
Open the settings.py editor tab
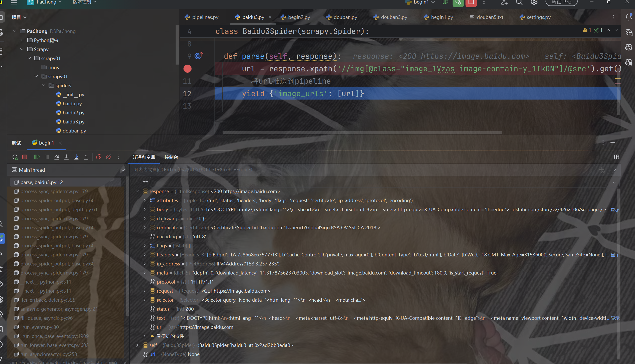[538, 17]
